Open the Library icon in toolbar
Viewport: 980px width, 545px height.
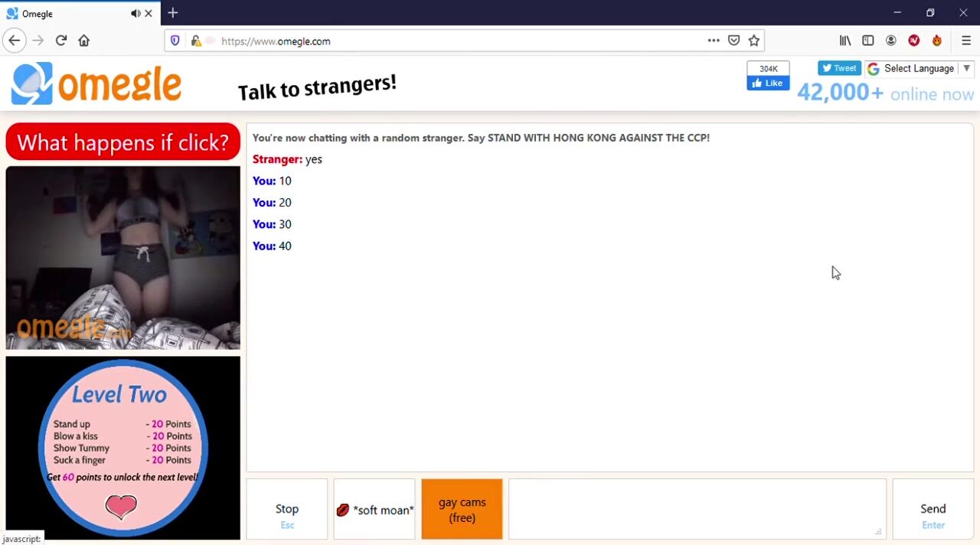pyautogui.click(x=845, y=41)
